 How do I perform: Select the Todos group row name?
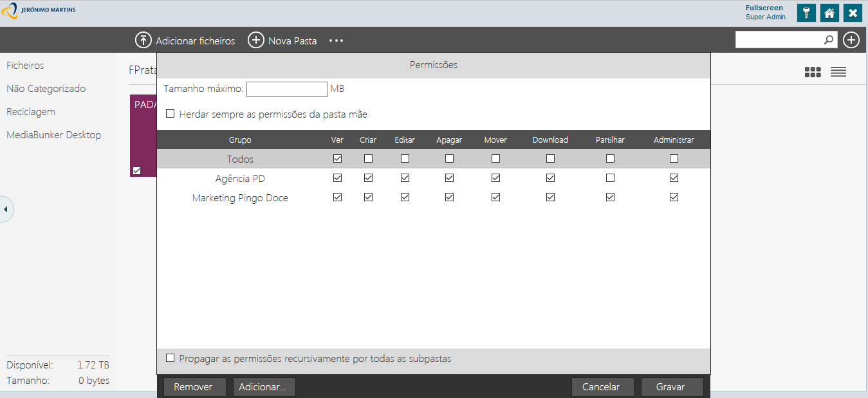tap(240, 159)
